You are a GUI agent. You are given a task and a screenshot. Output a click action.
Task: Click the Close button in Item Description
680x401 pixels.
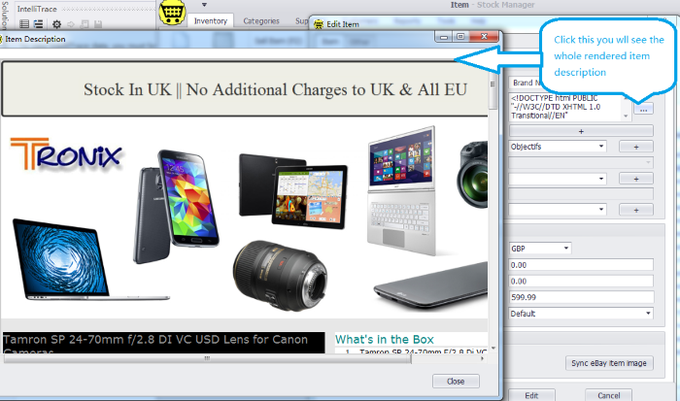pos(456,381)
